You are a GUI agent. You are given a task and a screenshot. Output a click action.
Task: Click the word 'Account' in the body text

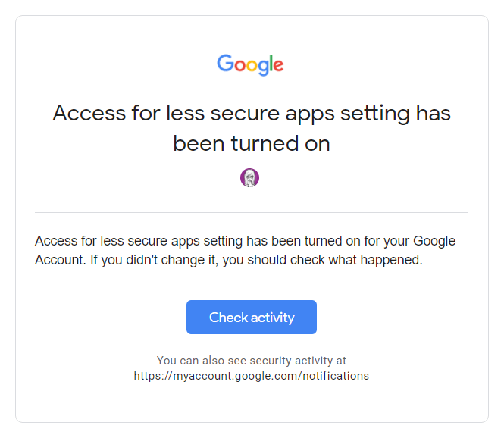tap(57, 261)
